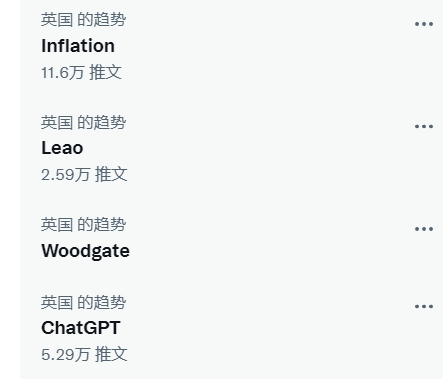Screen dimensions: 443x379
Task: Click the 5.29万 推文 count under ChatGPT
Action: [x=84, y=354]
